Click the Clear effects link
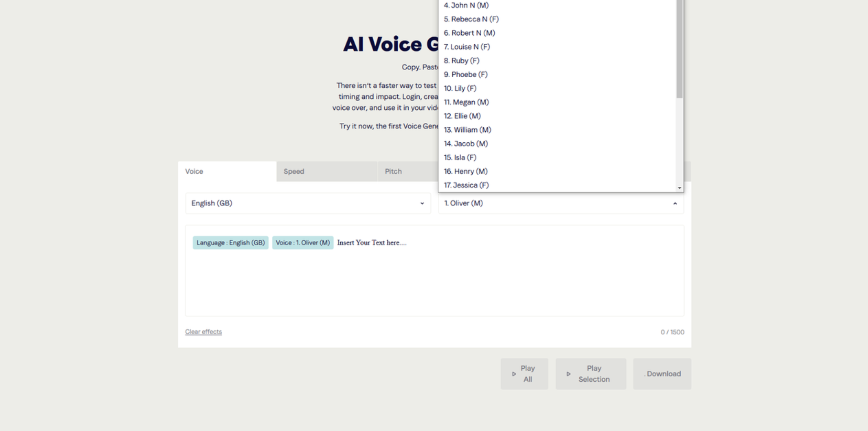 [x=203, y=331]
